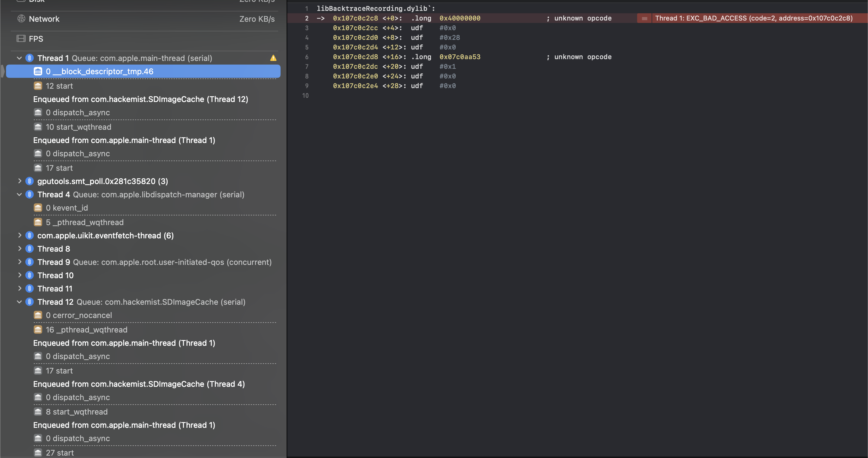Click the EXC_BAD_ACCESS error banner
868x458 pixels.
pos(755,18)
